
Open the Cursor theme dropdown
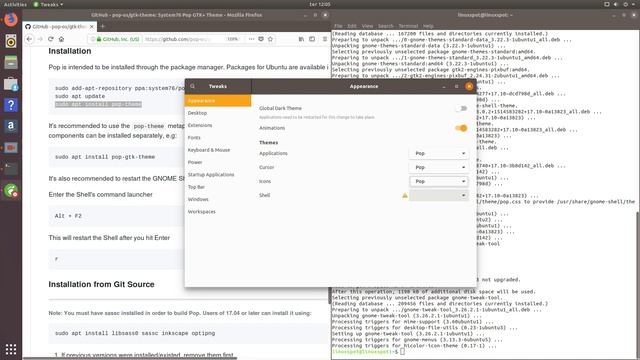(x=439, y=167)
